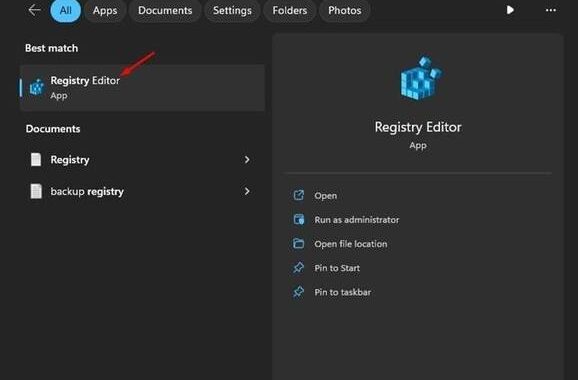Click file icon beside Registry document

pos(36,160)
